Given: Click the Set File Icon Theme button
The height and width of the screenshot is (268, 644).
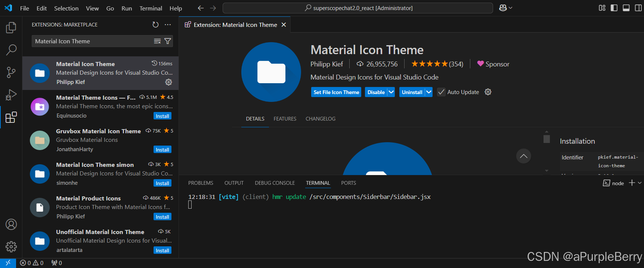Looking at the screenshot, I should [x=336, y=92].
